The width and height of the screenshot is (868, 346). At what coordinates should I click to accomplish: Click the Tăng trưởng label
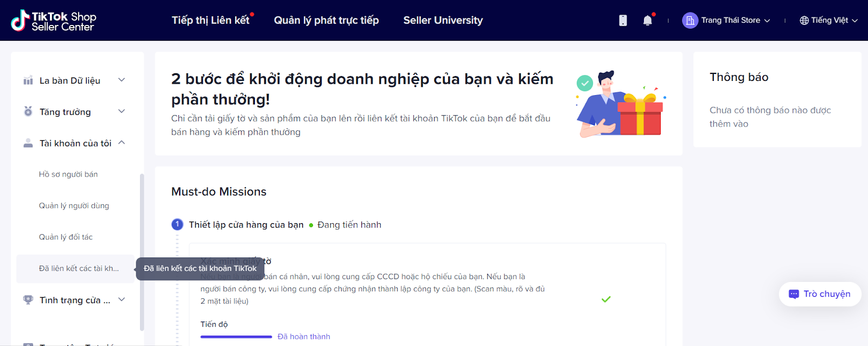click(x=65, y=112)
